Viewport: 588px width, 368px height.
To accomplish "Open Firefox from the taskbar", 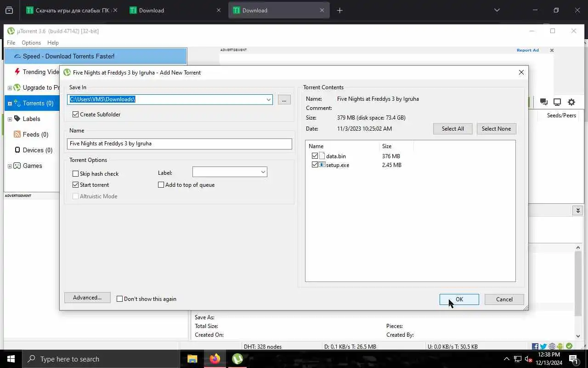I will [215, 359].
